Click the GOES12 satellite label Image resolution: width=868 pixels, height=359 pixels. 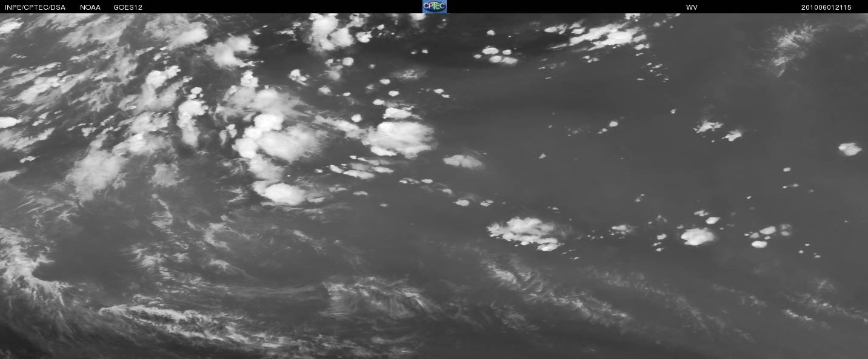128,7
